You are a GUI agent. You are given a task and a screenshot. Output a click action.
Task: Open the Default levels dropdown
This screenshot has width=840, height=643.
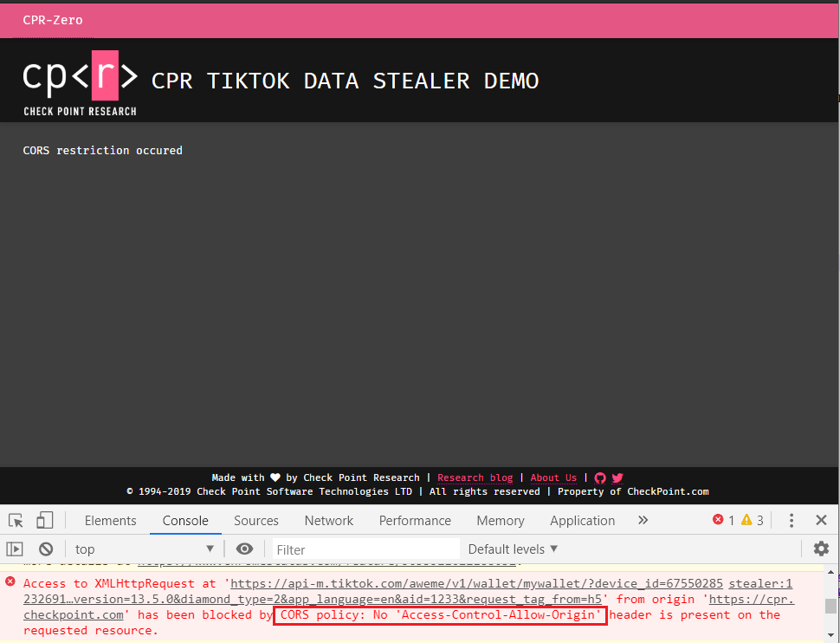[513, 549]
